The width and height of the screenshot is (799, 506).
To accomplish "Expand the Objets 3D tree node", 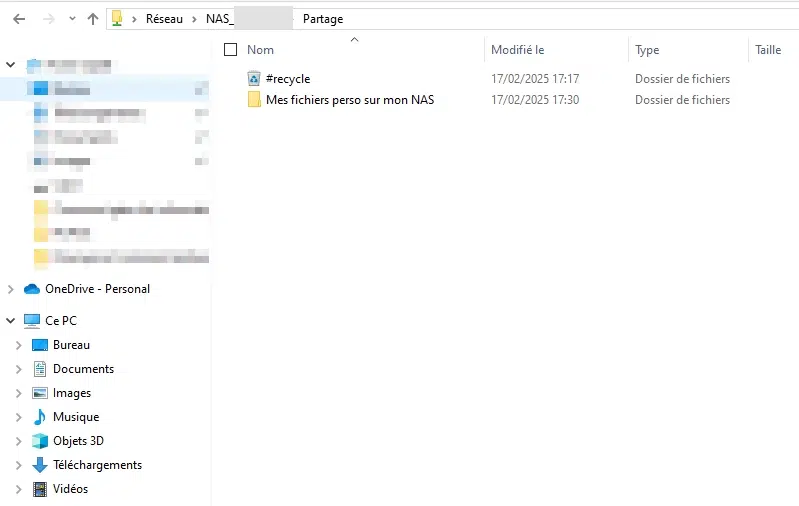I will [19, 441].
